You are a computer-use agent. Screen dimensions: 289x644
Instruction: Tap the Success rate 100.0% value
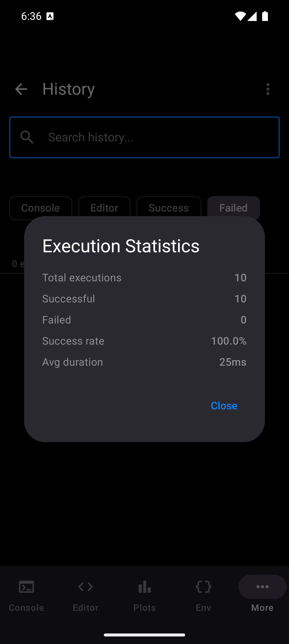(x=229, y=341)
